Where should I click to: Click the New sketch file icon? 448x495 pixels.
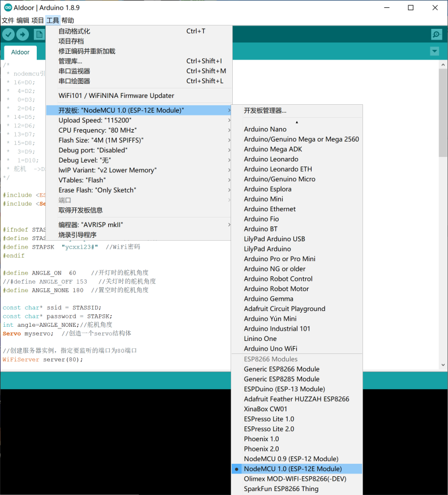point(39,35)
